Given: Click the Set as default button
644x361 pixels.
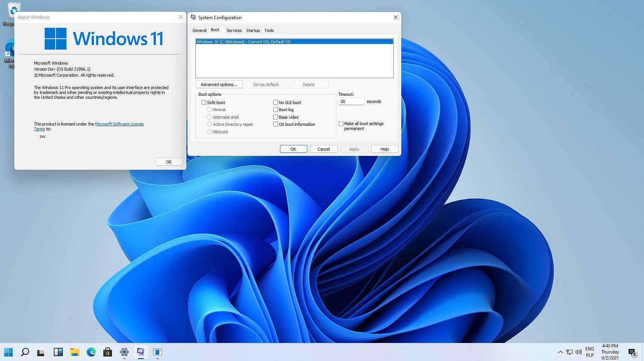Looking at the screenshot, I should [266, 85].
